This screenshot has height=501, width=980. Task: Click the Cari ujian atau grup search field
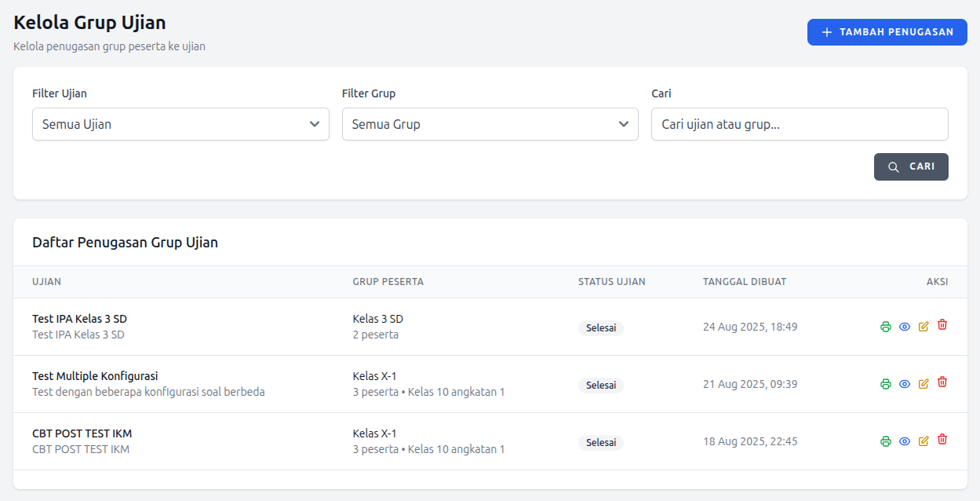point(799,123)
